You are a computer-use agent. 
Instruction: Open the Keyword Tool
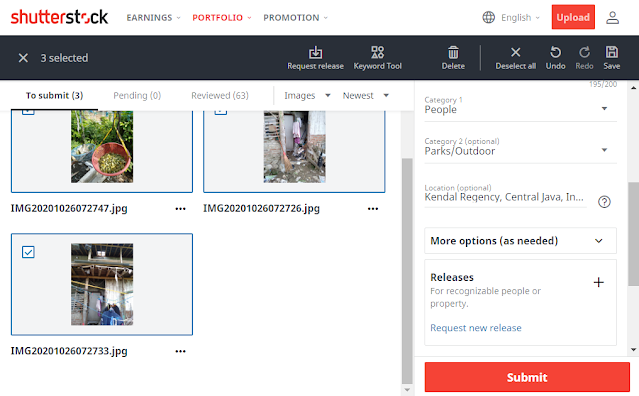(x=377, y=58)
